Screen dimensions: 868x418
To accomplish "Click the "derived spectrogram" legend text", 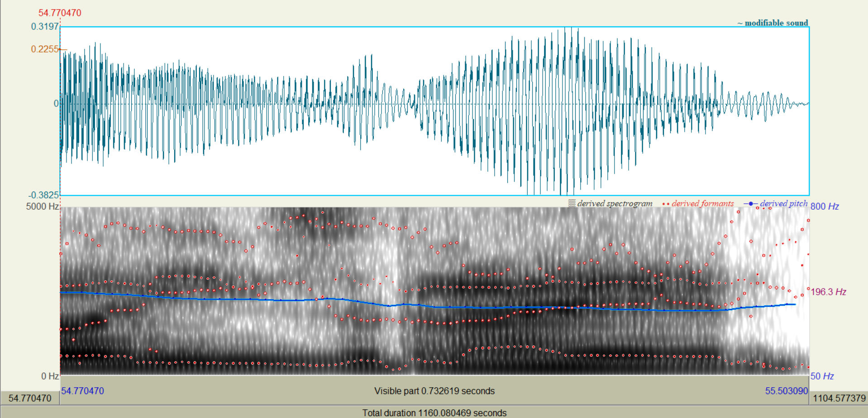I will coord(615,204).
